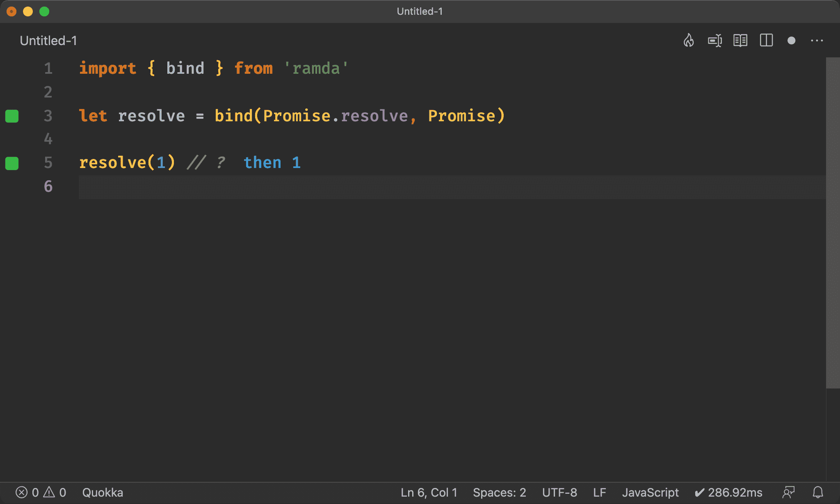This screenshot has height=504, width=840.
Task: Click green Quokka indicator on line 5
Action: [x=12, y=163]
